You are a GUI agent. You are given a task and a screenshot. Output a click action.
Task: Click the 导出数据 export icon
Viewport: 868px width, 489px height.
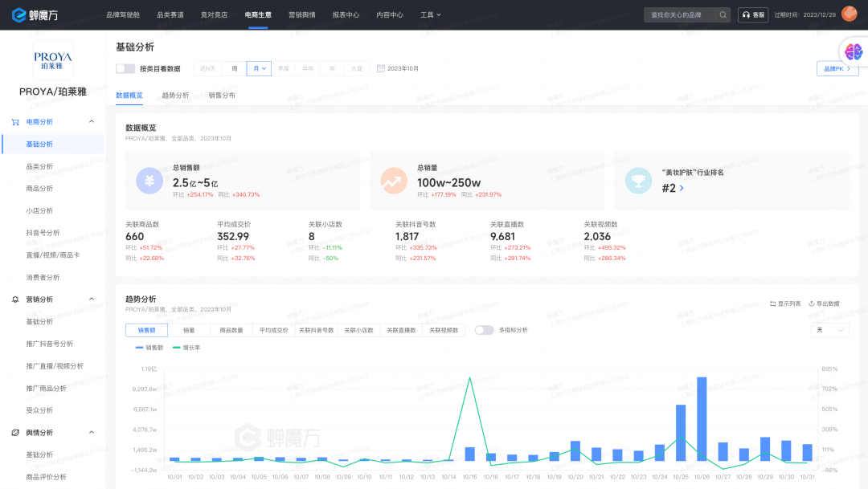coord(811,304)
